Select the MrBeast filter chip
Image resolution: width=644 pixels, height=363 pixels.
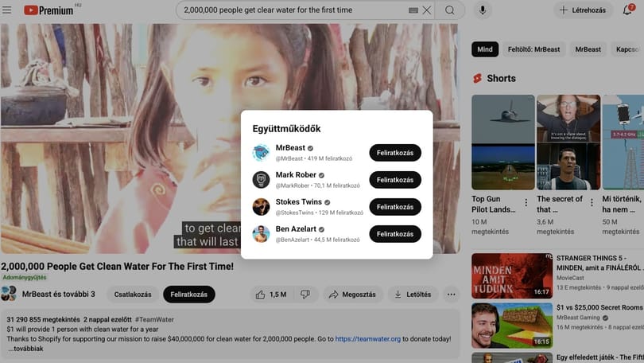[x=588, y=49]
